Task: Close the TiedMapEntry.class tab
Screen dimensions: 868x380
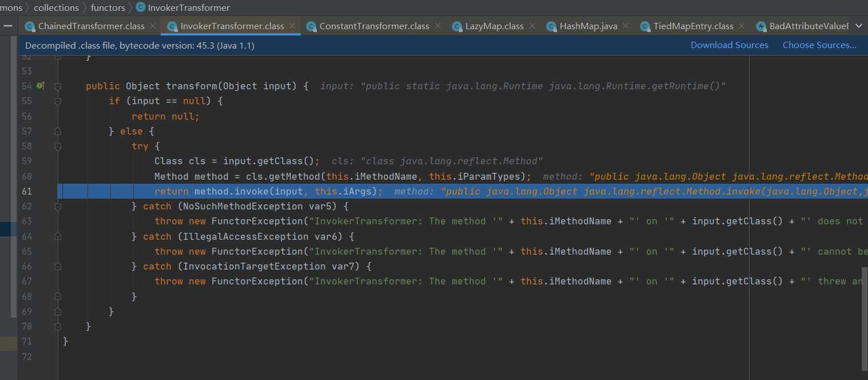Action: point(740,26)
